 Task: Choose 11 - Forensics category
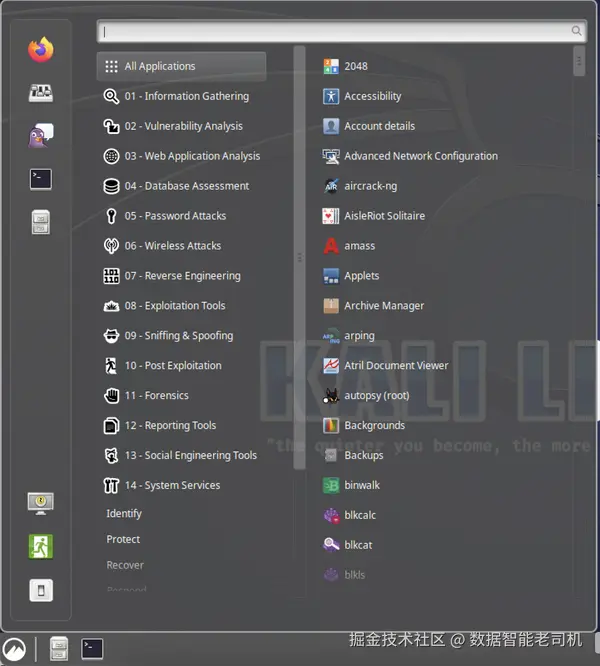pyautogui.click(x=182, y=396)
